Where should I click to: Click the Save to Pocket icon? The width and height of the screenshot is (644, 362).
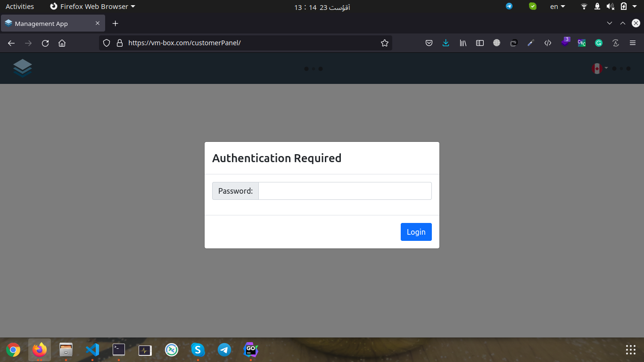point(429,43)
